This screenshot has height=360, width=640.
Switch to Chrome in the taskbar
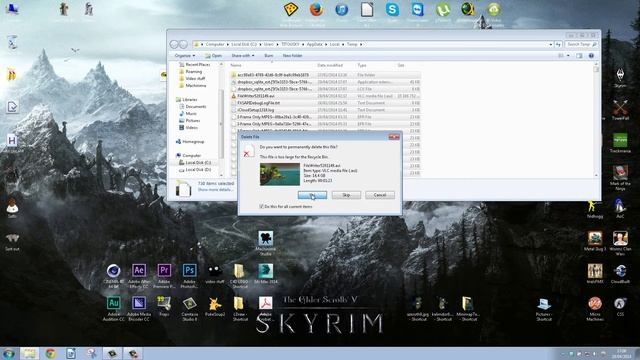(x=51, y=353)
